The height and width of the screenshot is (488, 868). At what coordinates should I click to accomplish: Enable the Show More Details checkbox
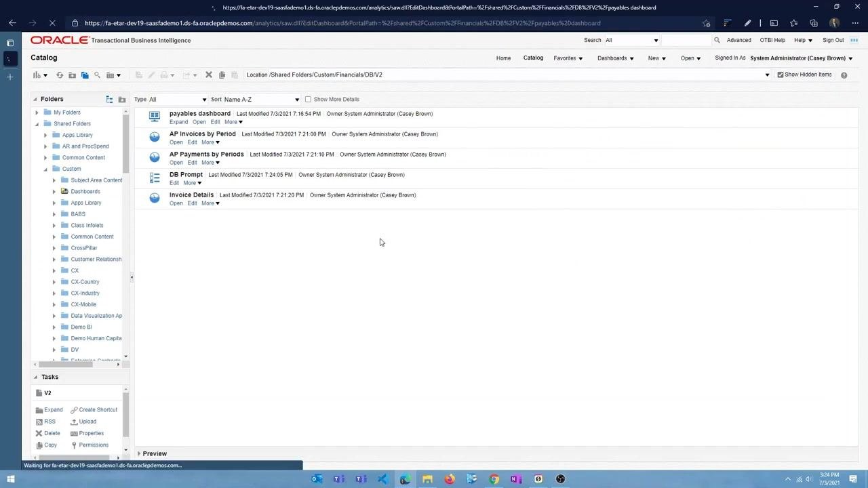(308, 99)
